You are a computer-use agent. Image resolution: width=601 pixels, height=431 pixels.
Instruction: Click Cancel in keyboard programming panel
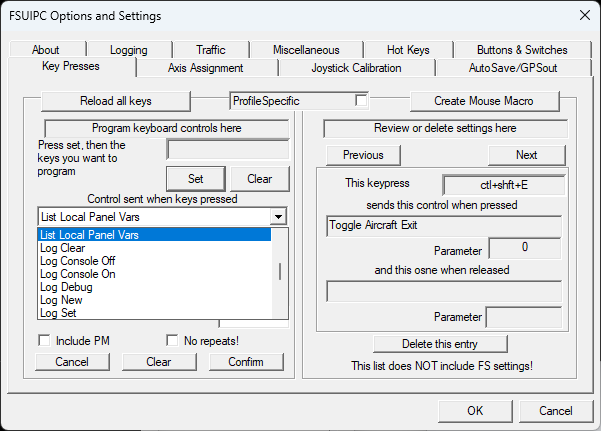[72, 362]
